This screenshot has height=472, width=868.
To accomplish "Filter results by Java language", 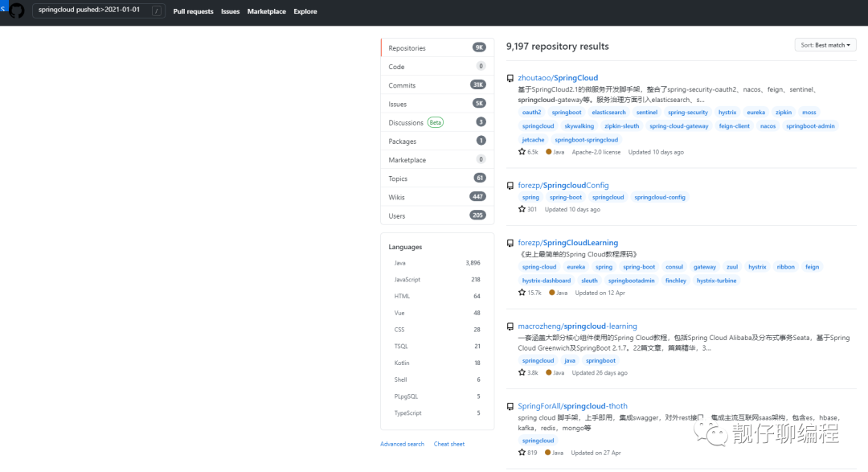I will (436, 263).
